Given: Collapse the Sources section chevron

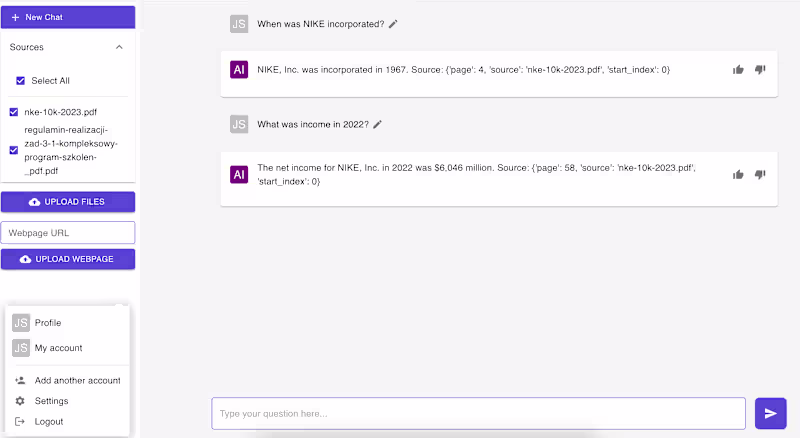Looking at the screenshot, I should 119,47.
